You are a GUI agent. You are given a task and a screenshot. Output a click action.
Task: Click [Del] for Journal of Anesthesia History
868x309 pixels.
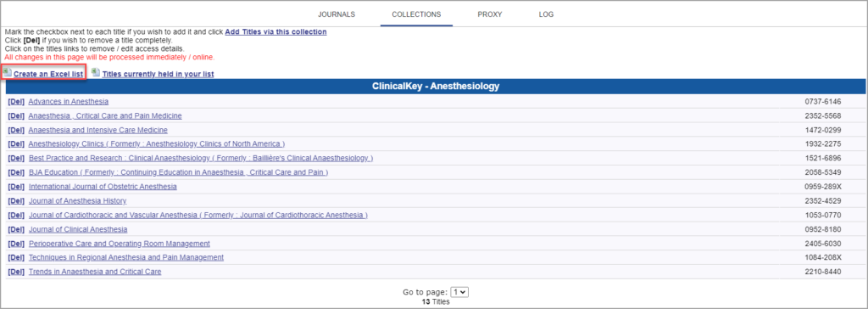tap(17, 201)
